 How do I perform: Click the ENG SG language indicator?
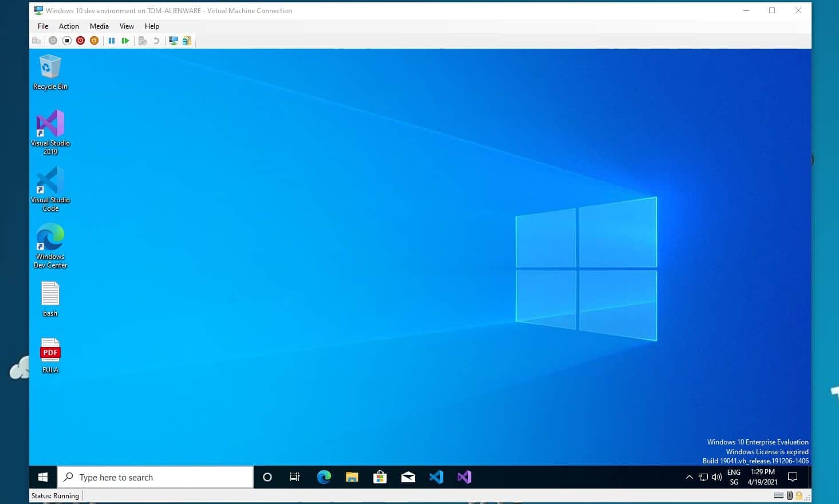point(734,477)
